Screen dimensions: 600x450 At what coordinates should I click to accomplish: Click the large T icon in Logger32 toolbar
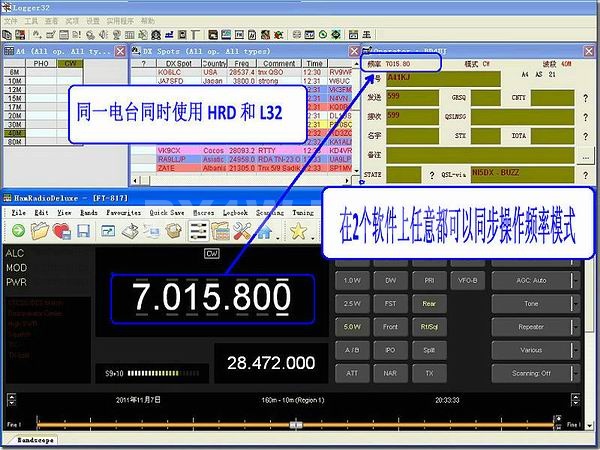196,35
